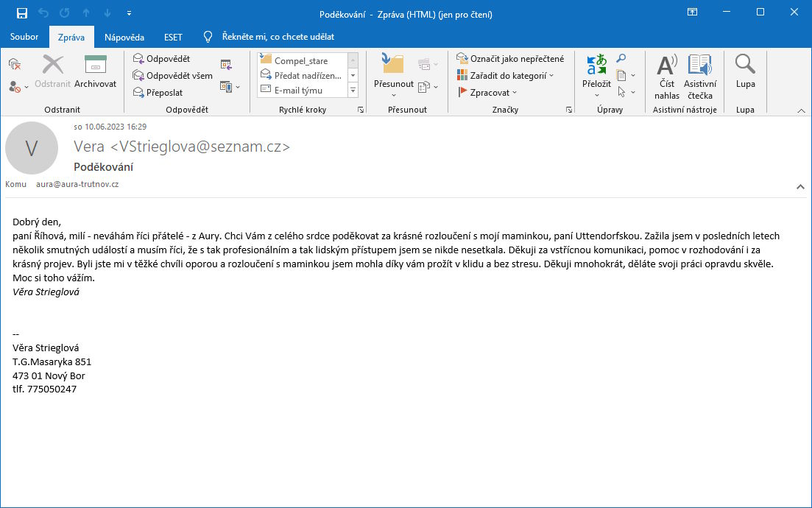812x508 pixels.
Task: Open the Soubor menu tab
Action: [x=24, y=37]
